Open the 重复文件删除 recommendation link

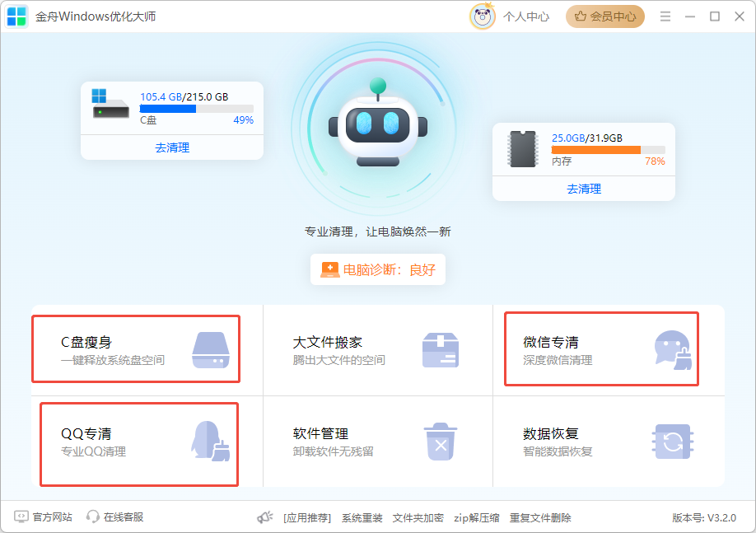point(540,518)
